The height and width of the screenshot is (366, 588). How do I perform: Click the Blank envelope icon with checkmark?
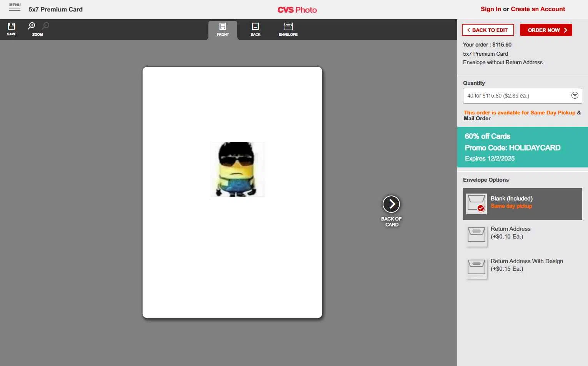pos(476,204)
